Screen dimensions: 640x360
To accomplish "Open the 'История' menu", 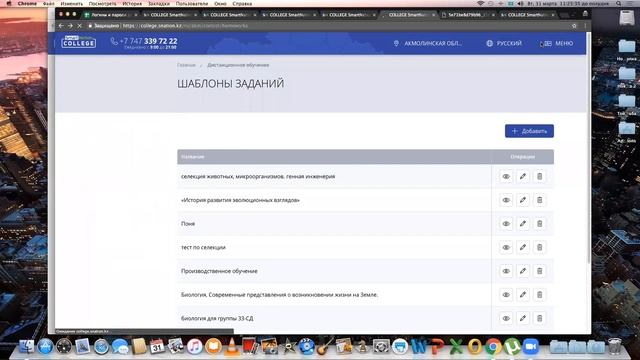I will pos(132,3).
